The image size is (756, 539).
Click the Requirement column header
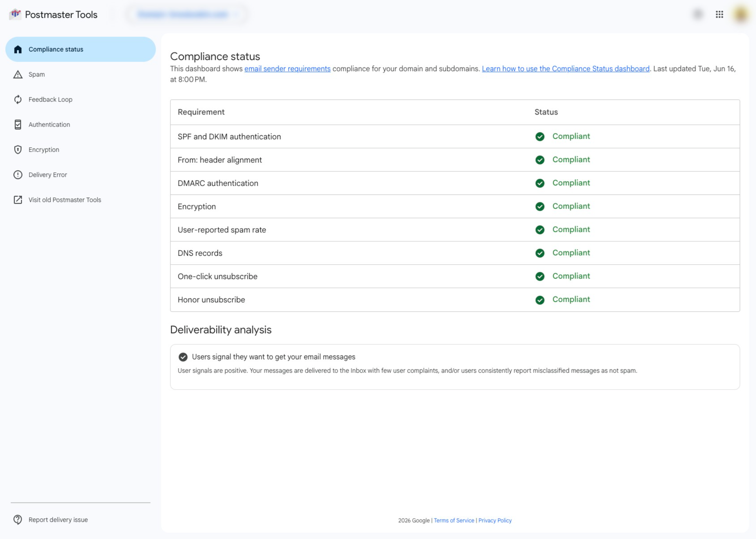(x=201, y=112)
